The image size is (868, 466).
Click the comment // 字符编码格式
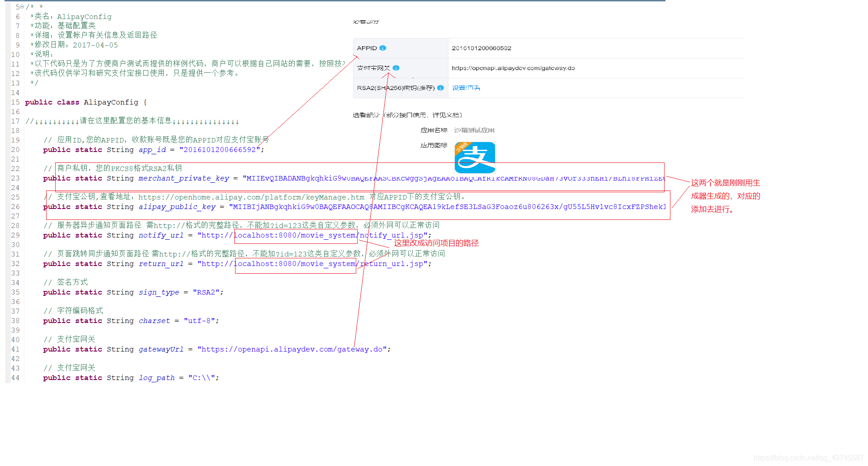click(x=73, y=311)
